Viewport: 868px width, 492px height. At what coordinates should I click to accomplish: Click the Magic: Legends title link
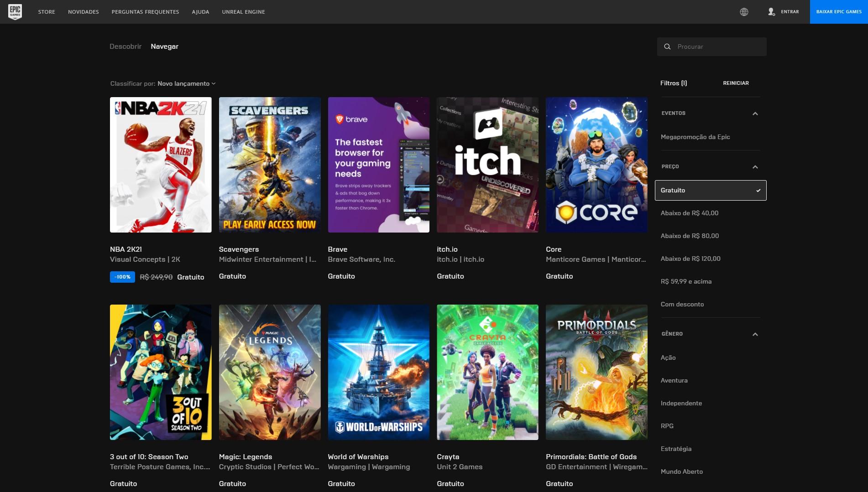(x=246, y=457)
